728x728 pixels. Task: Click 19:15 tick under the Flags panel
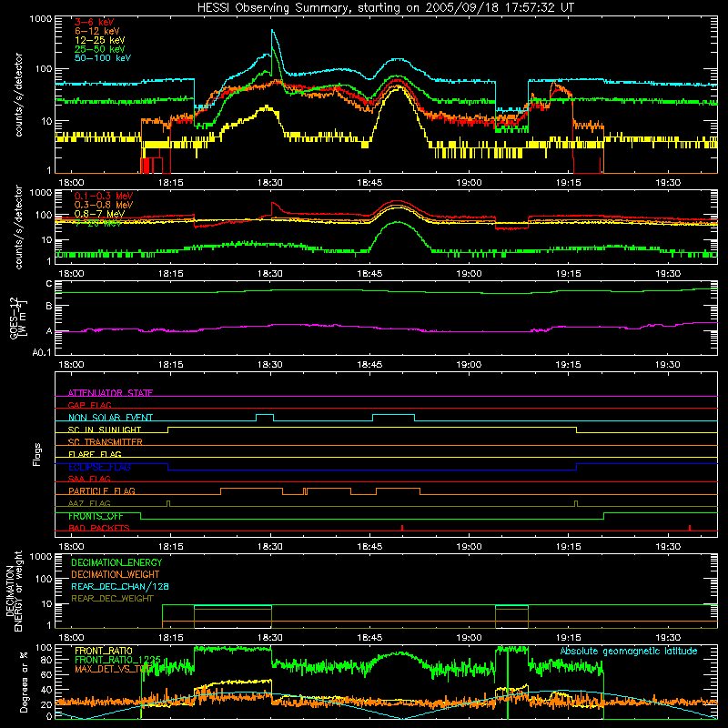pyautogui.click(x=568, y=547)
